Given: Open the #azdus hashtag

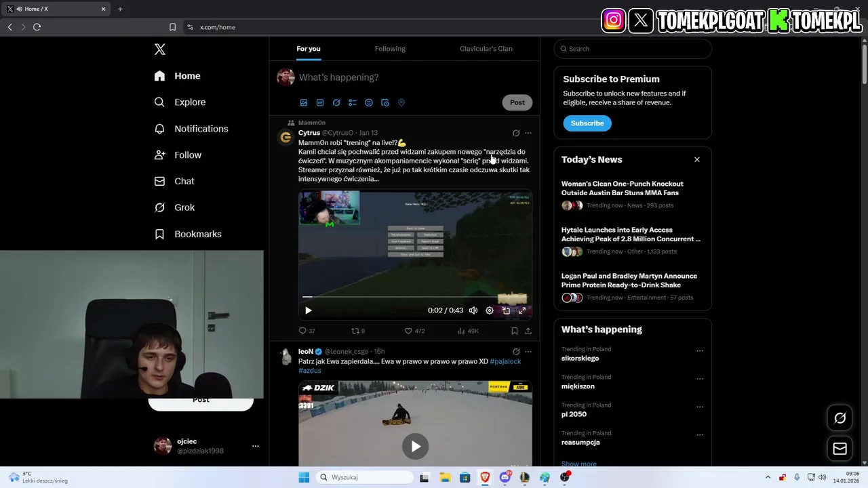Looking at the screenshot, I should tap(310, 371).
